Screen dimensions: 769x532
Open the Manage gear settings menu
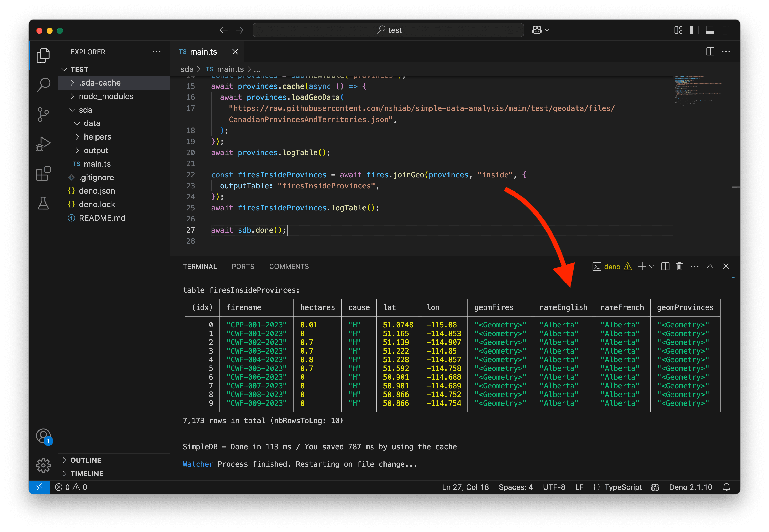(x=43, y=465)
